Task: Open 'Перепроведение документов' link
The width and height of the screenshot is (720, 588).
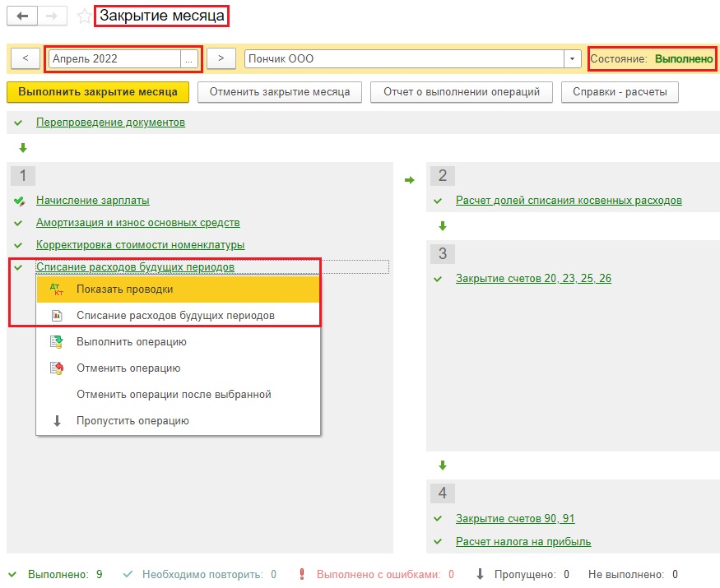Action: (x=110, y=123)
